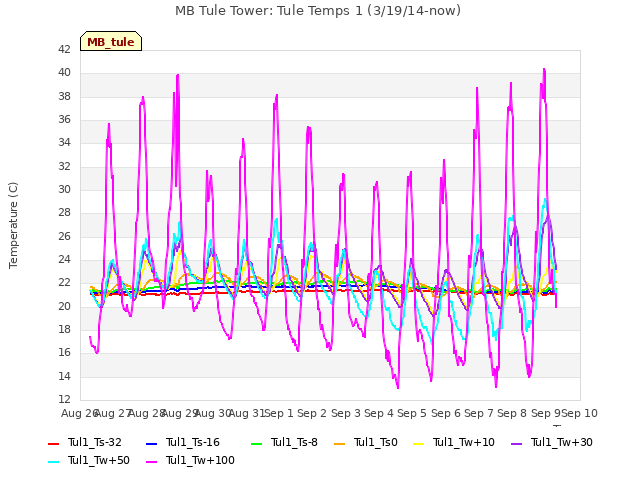Screen dimensions: 640x480
Task: Select the Tul1_Tw+10 legend label
Action: [464, 442]
